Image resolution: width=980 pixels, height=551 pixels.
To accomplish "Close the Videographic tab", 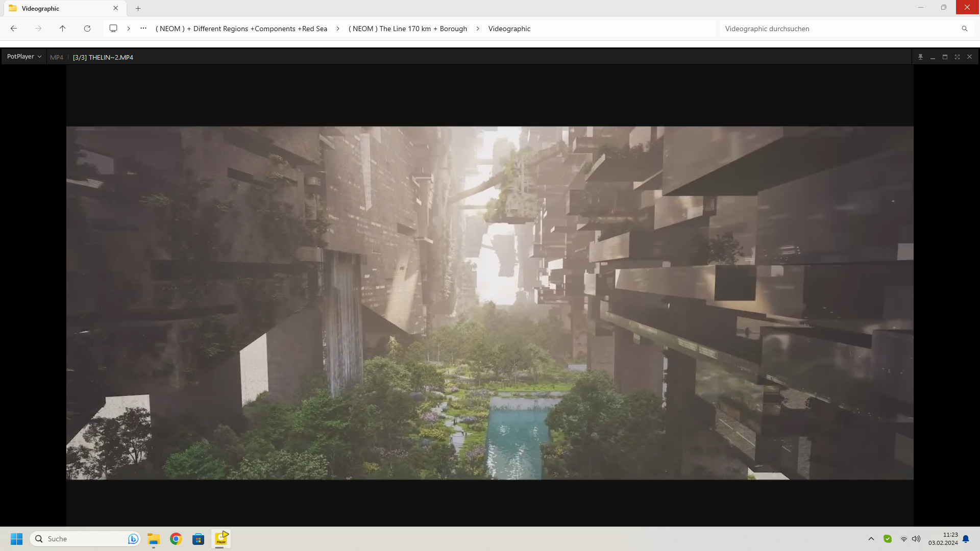I will [116, 8].
